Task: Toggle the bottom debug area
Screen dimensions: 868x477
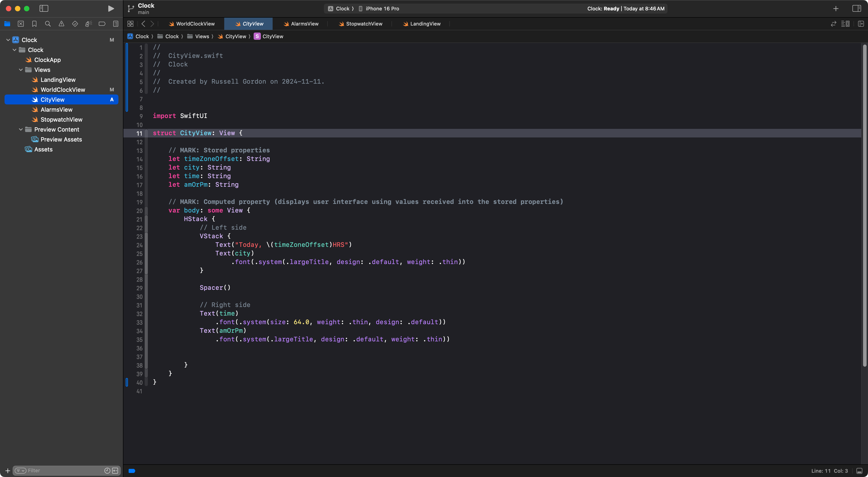Action: coord(859,471)
